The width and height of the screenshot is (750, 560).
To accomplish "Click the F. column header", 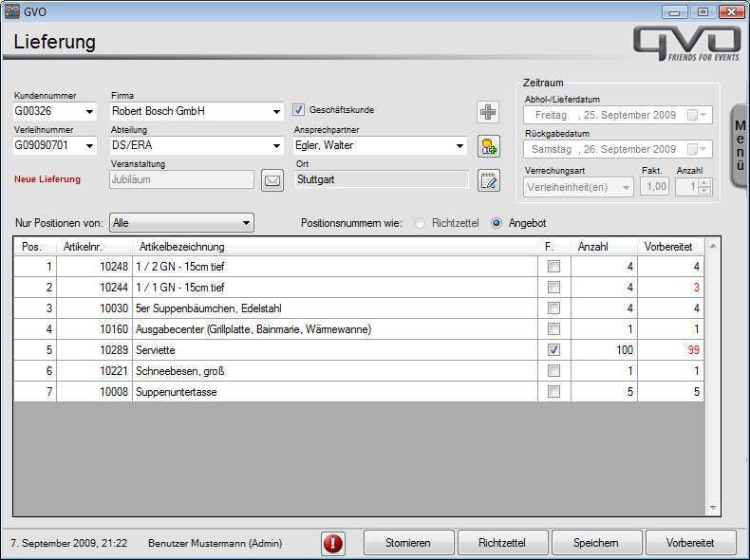I will (553, 246).
